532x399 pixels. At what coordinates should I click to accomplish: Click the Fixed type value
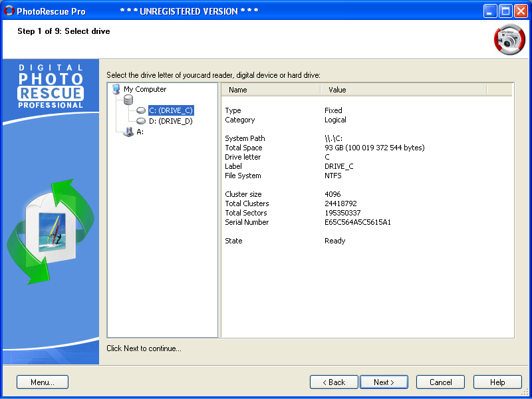(x=333, y=110)
